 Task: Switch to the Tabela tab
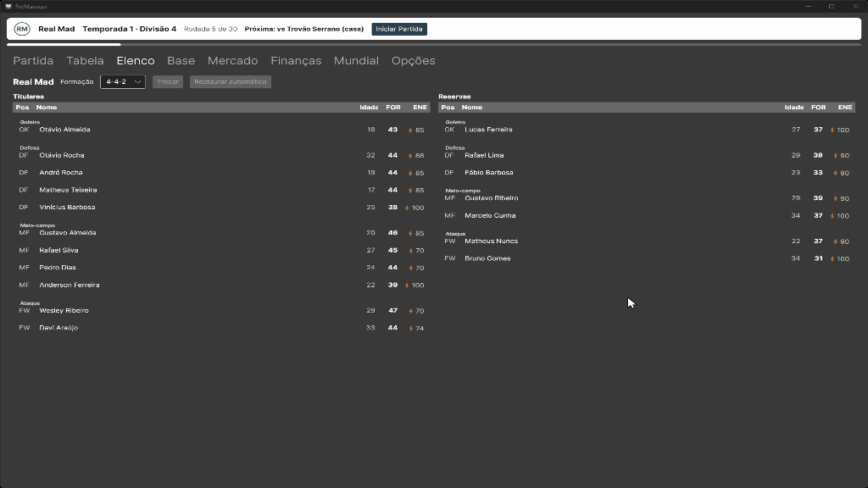[x=85, y=60]
